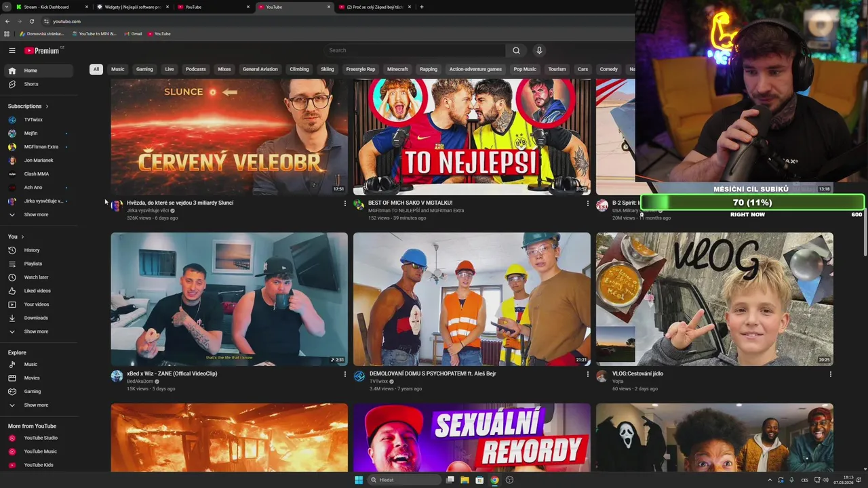The width and height of the screenshot is (868, 488).
Task: Open YouTube Kids in the sidebar
Action: [x=39, y=465]
